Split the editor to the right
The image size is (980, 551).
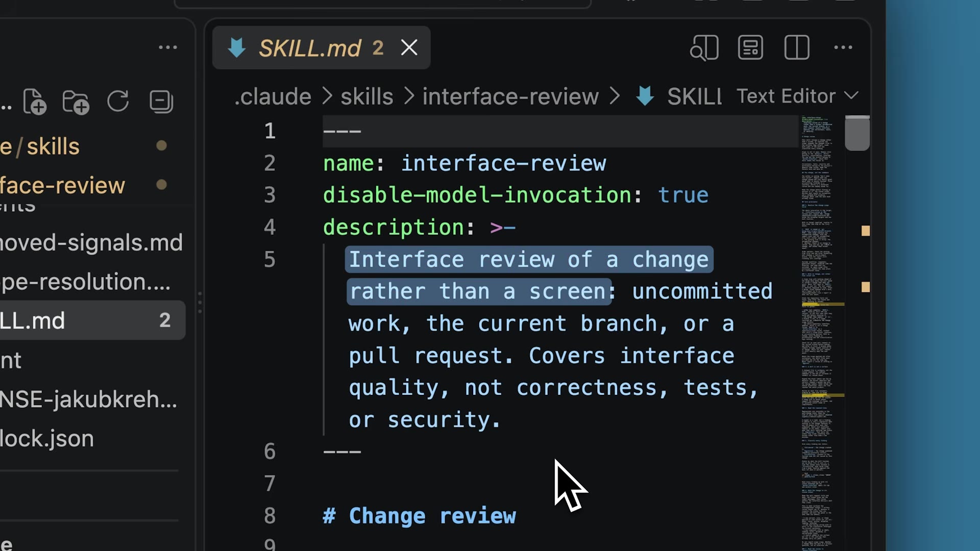click(797, 47)
